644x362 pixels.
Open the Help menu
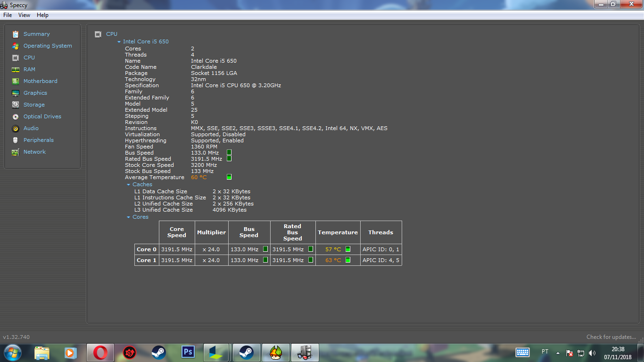pyautogui.click(x=42, y=15)
